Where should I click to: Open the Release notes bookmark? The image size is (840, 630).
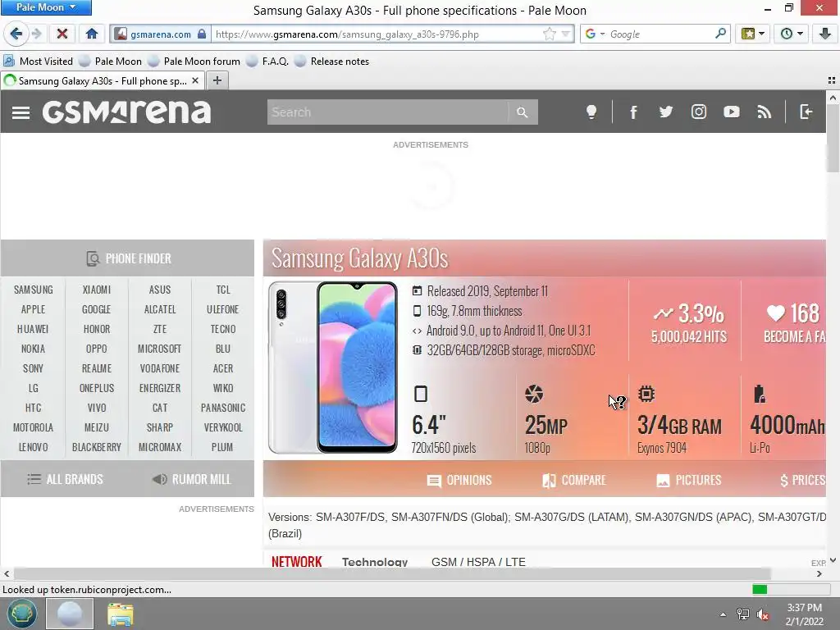[x=331, y=62]
